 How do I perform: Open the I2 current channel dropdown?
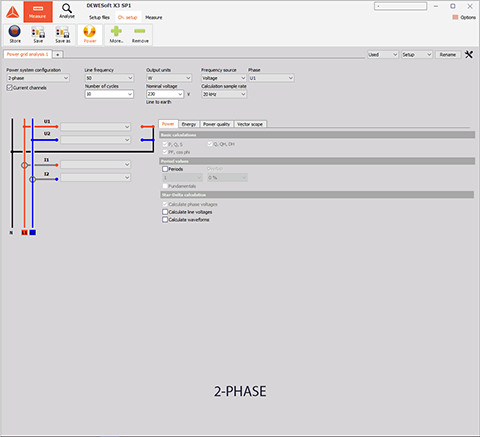(95, 178)
